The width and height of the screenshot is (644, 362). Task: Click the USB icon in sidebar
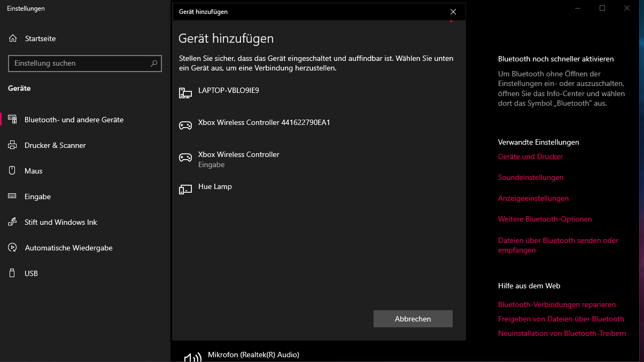click(x=12, y=273)
